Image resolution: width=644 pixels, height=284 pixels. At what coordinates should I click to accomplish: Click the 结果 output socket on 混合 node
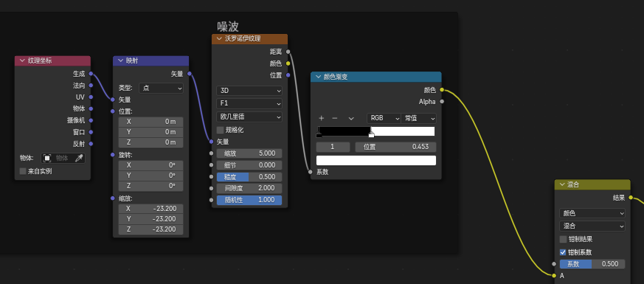[x=631, y=198]
